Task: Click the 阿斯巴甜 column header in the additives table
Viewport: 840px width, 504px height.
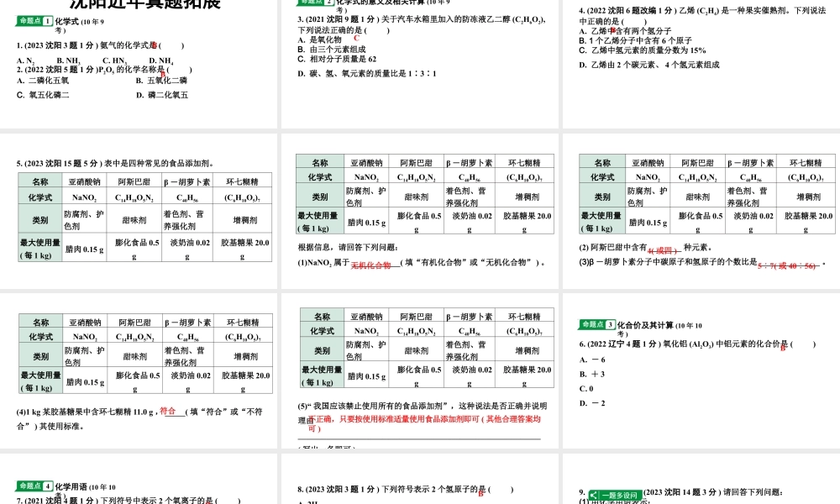Action: click(x=134, y=181)
